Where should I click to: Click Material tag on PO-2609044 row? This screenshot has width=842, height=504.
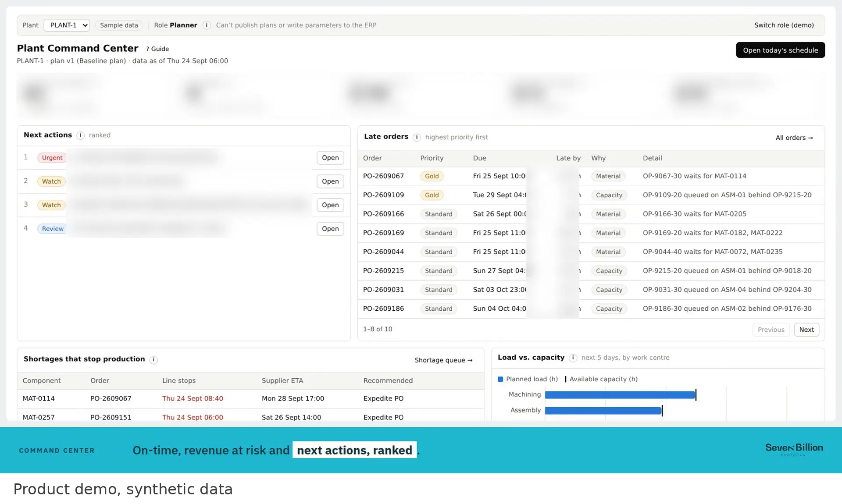[608, 252]
